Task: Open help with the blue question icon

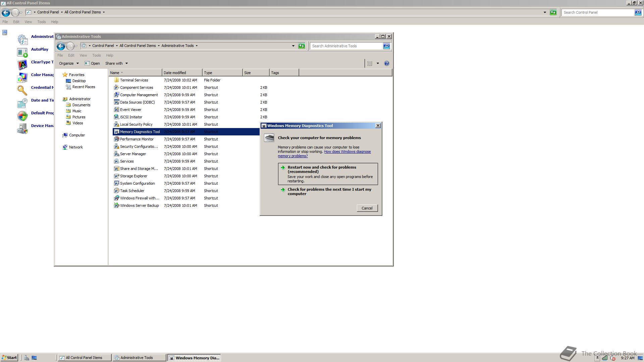Action: click(386, 63)
